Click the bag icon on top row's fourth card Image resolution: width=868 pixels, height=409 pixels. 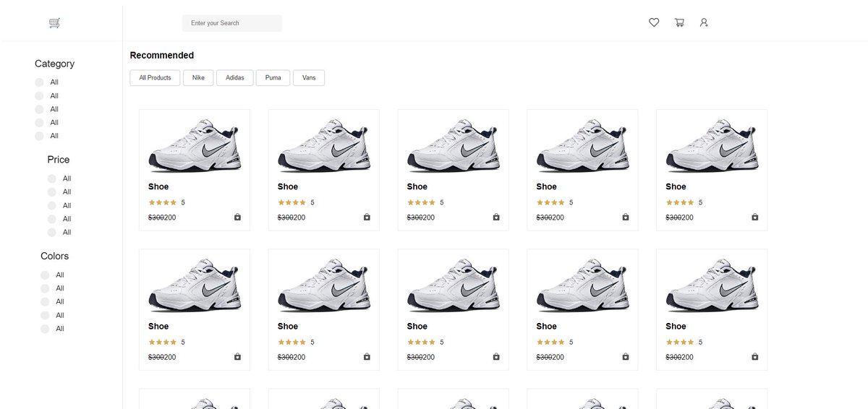point(626,217)
